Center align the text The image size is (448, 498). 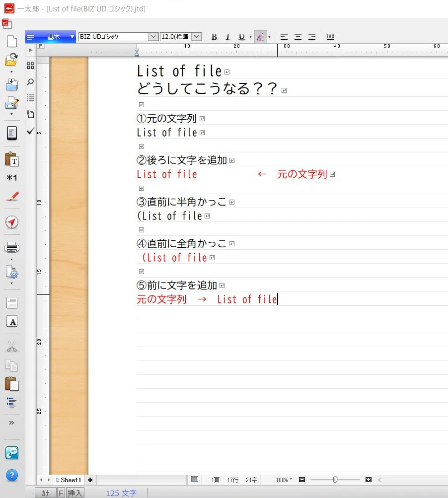(298, 37)
